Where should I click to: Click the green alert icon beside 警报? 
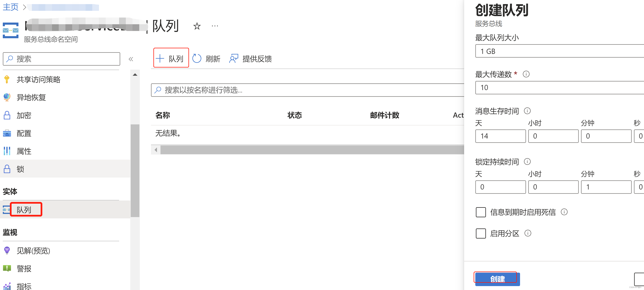[x=7, y=268]
